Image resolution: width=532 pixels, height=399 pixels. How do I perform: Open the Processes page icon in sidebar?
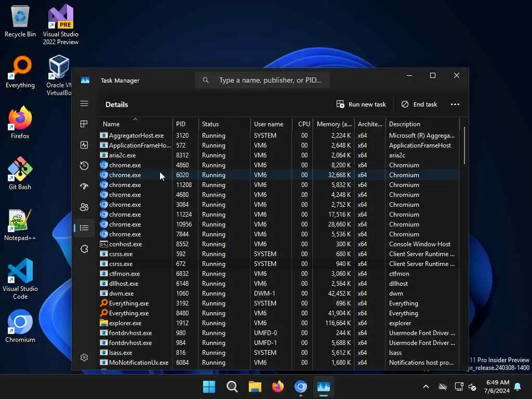[84, 124]
